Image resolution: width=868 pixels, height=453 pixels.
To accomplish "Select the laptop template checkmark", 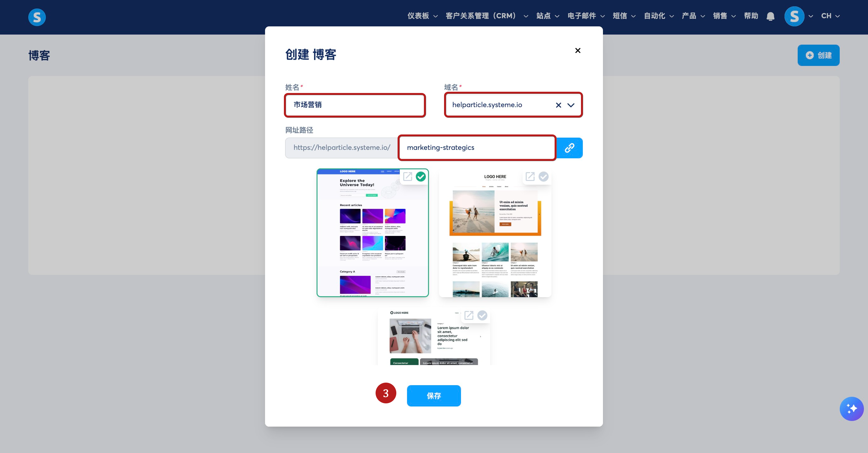I will tap(482, 315).
